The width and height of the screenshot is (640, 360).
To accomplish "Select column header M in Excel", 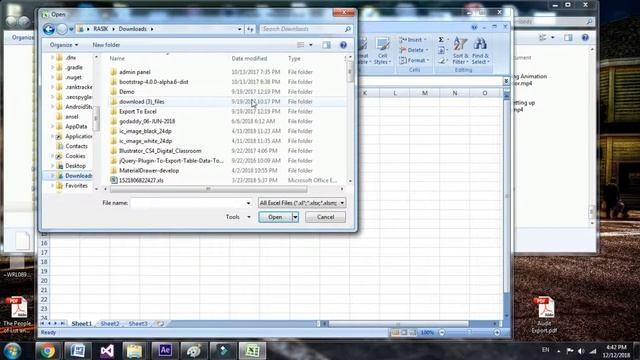I will coord(425,93).
